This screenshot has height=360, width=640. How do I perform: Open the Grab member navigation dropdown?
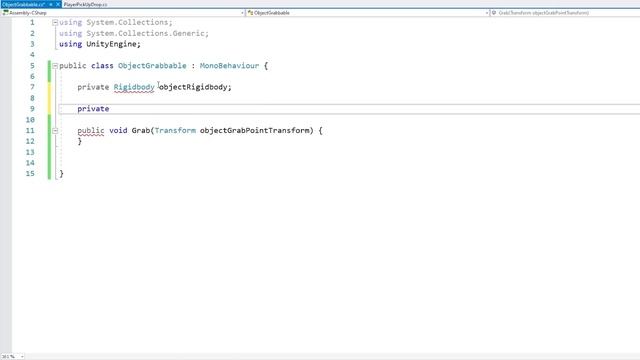point(565,13)
